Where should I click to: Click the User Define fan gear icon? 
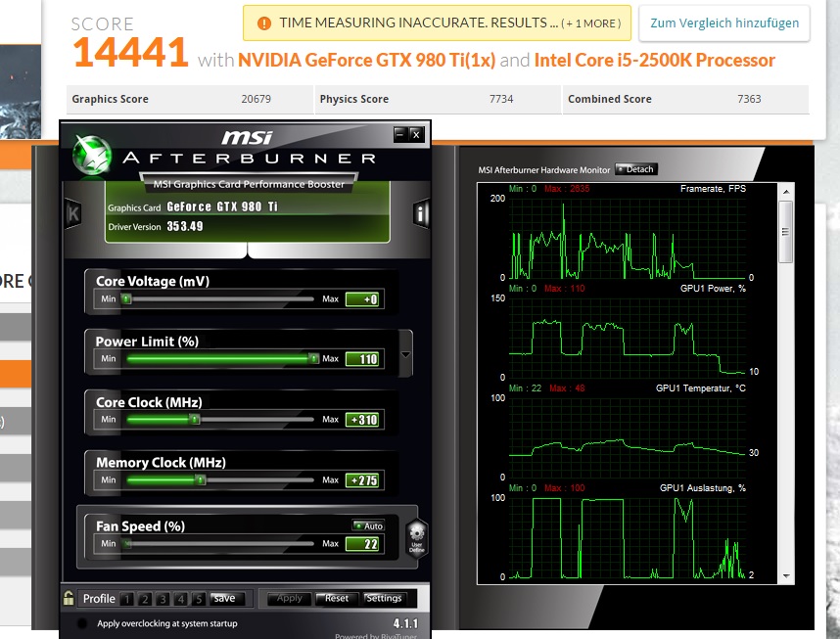coord(417,538)
